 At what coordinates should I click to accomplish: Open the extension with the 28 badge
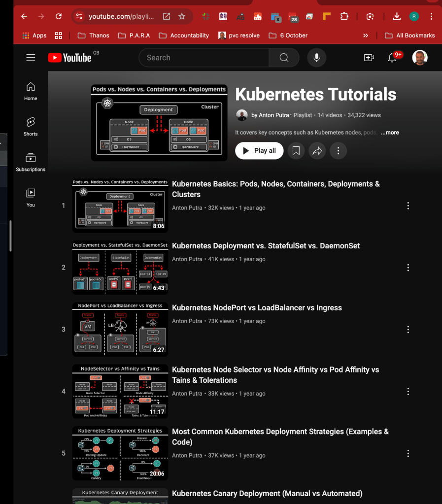click(x=293, y=17)
